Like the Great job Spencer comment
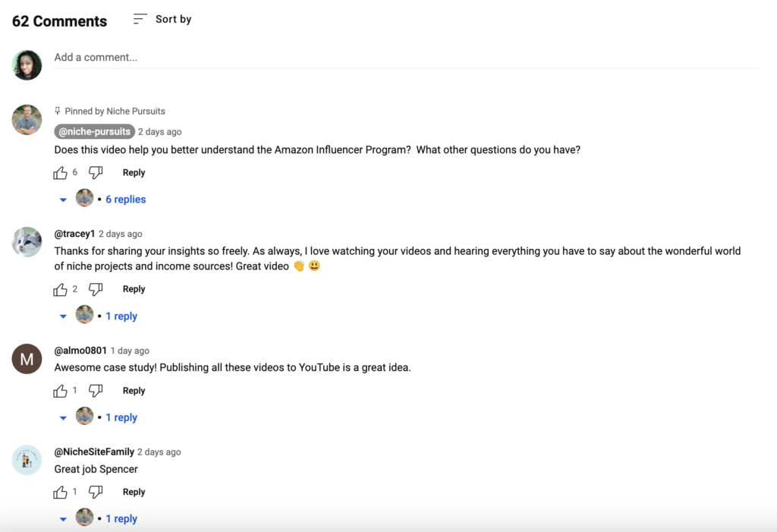Image resolution: width=777 pixels, height=532 pixels. [60, 492]
